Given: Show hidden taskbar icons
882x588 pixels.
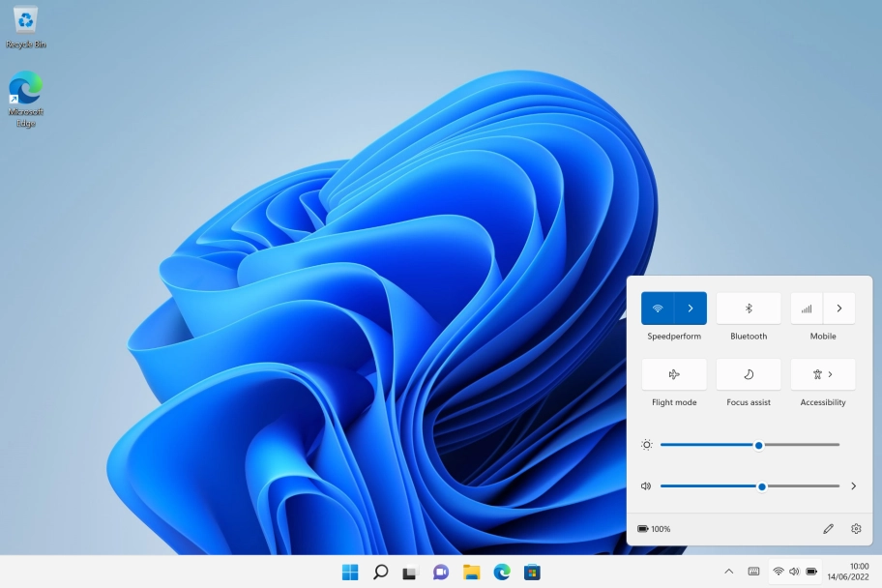Looking at the screenshot, I should [x=728, y=572].
